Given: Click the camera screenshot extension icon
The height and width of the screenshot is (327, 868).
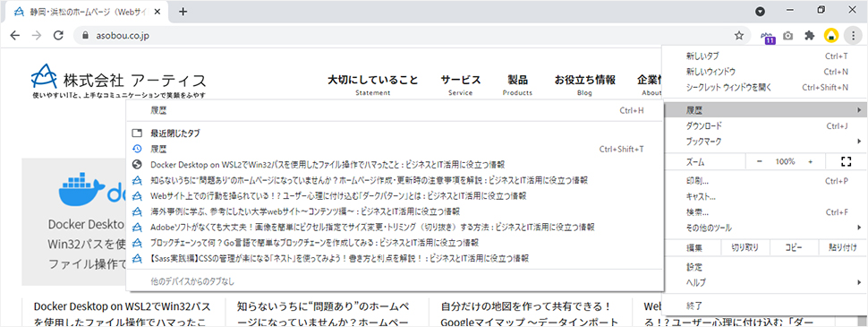Looking at the screenshot, I should pos(788,36).
